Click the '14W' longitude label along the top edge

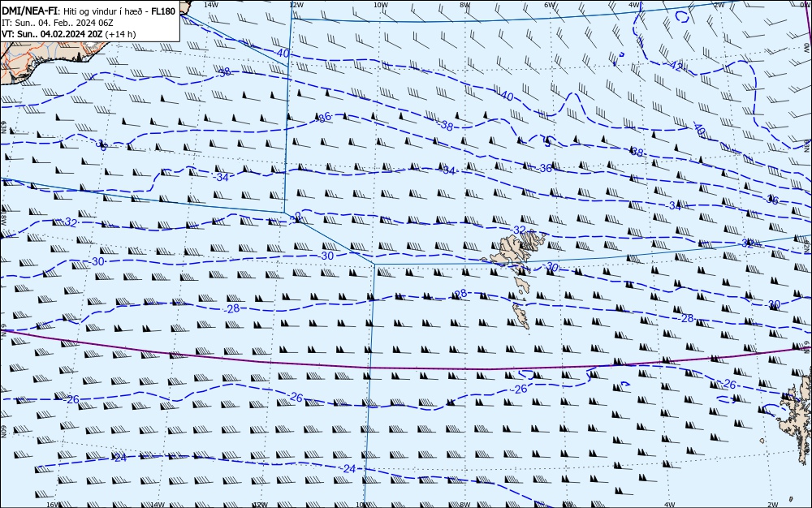[211, 4]
